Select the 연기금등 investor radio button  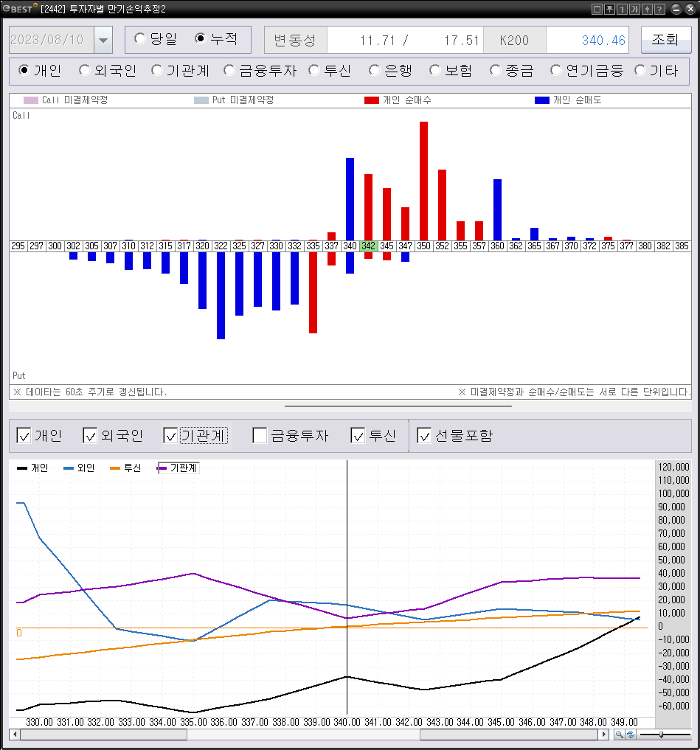(555, 70)
